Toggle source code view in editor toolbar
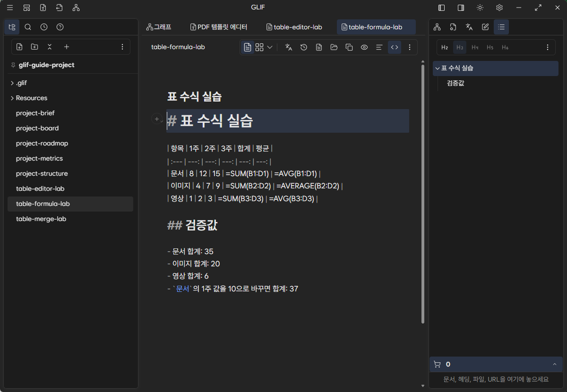 (395, 47)
